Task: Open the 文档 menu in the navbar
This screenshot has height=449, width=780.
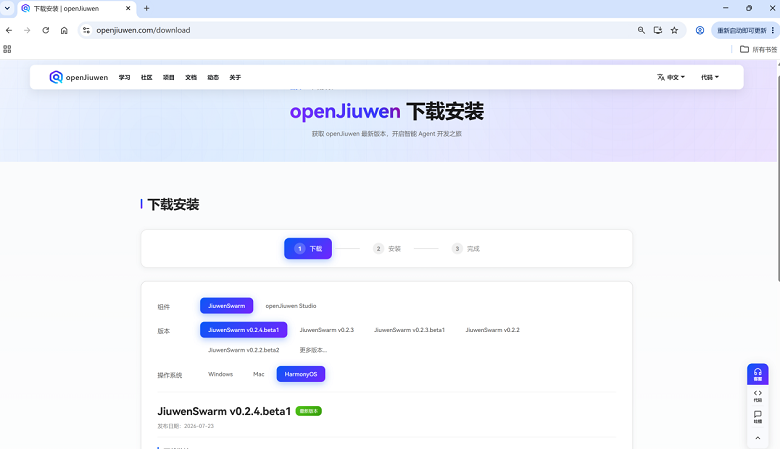Action: click(x=191, y=78)
